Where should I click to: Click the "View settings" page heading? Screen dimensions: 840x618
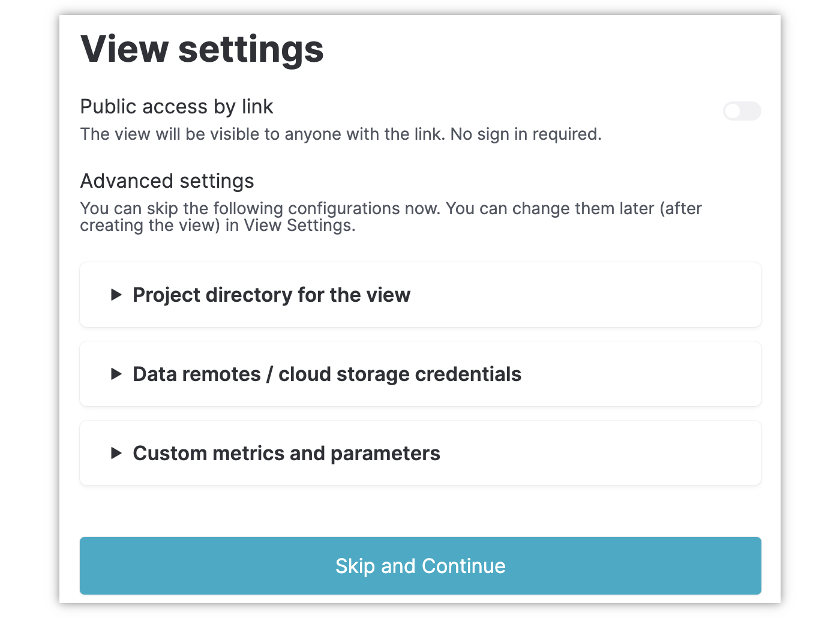coord(202,49)
